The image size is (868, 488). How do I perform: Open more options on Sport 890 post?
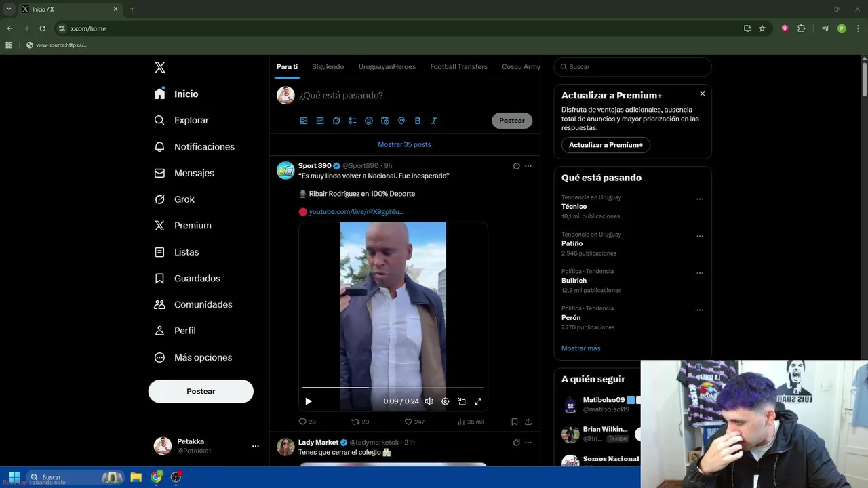[528, 166]
